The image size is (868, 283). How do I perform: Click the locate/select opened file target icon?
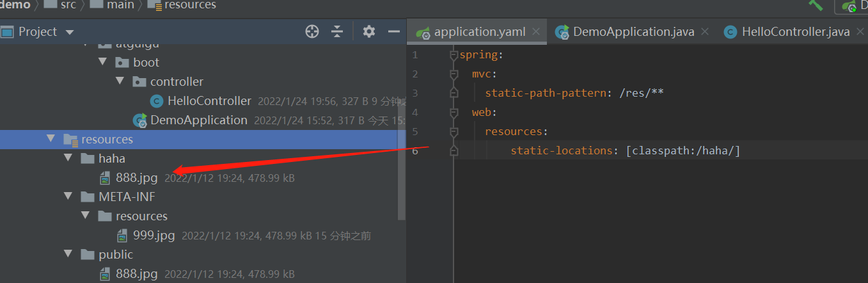312,31
